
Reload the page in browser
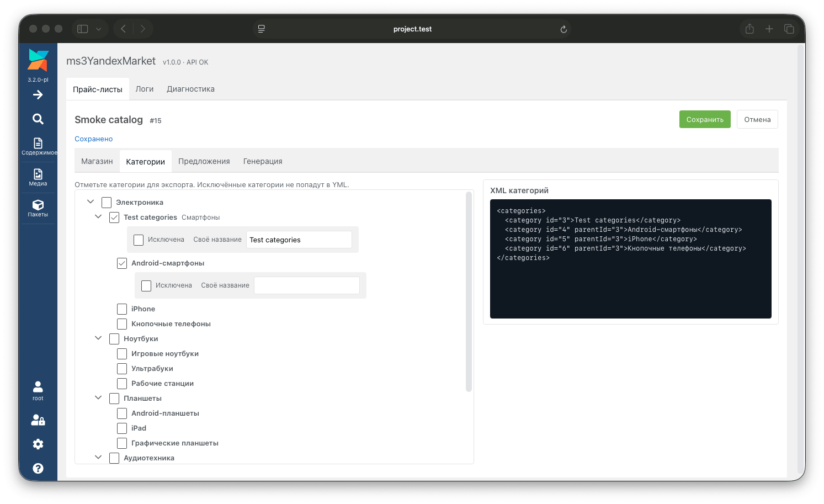pyautogui.click(x=563, y=29)
